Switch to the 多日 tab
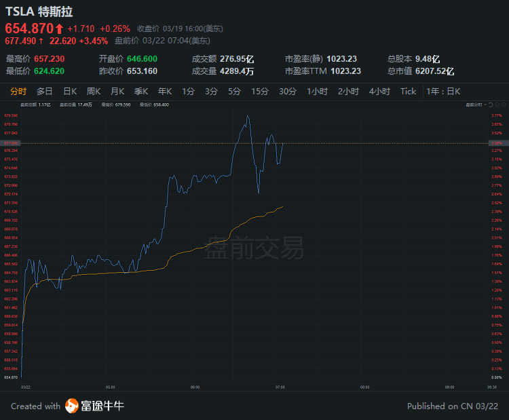 click(45, 92)
